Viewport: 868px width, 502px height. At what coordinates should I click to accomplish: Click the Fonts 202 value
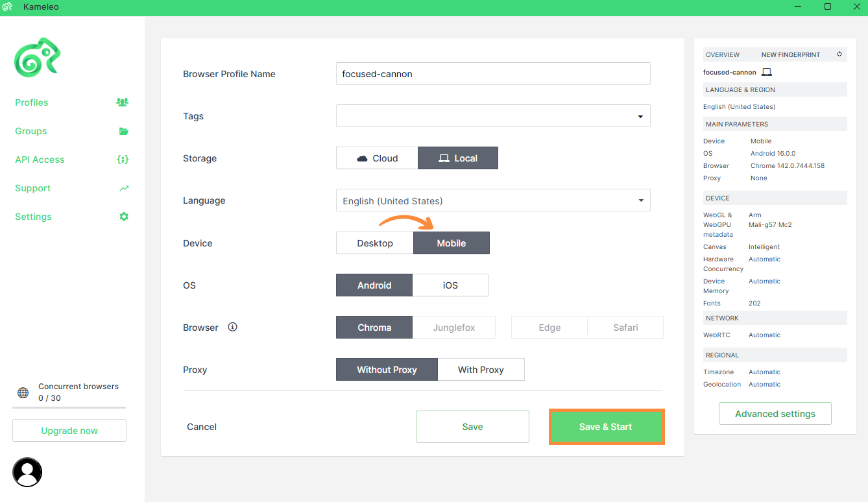click(754, 303)
